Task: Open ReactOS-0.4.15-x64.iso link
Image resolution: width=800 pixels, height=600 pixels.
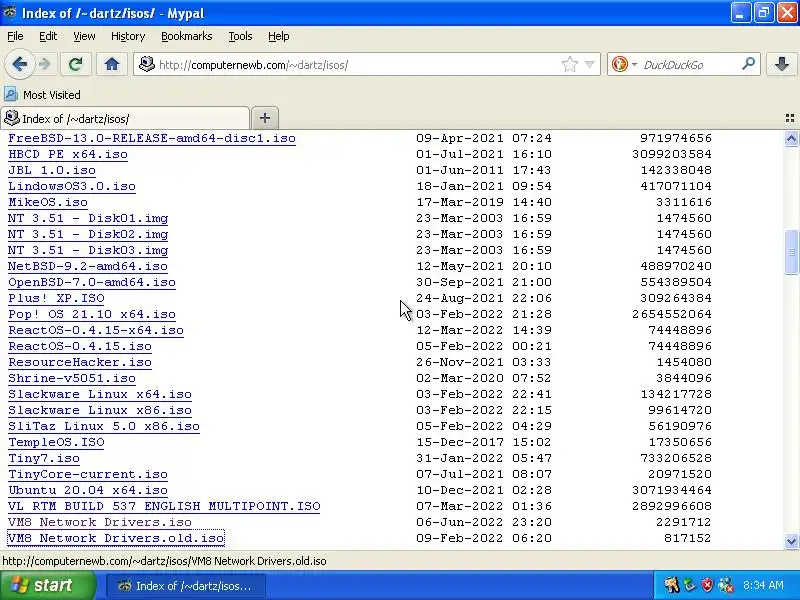Action: click(x=96, y=330)
